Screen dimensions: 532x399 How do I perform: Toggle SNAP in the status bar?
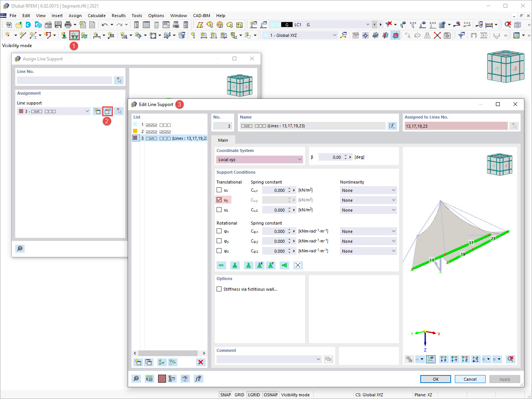click(x=226, y=395)
